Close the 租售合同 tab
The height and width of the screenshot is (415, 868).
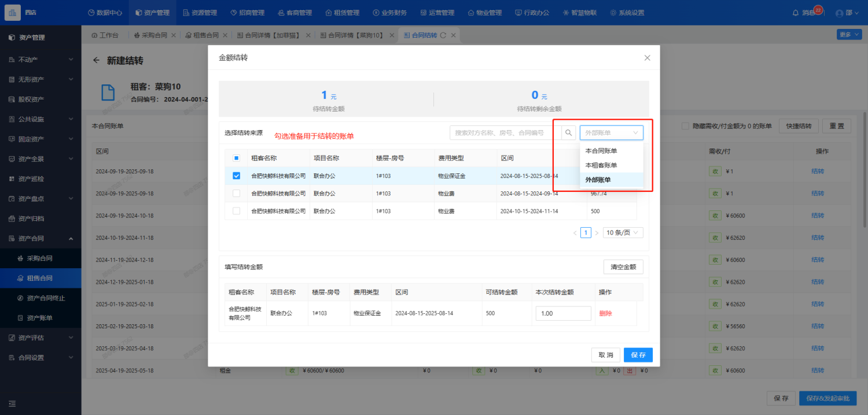click(225, 35)
